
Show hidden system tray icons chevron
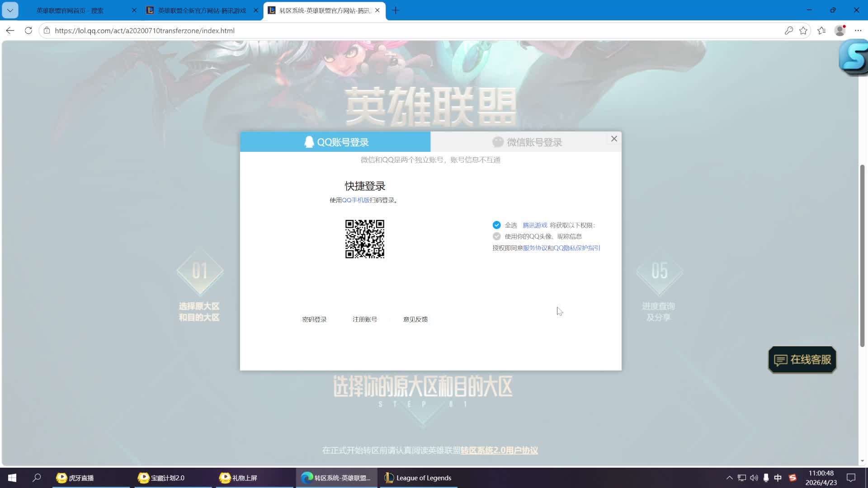click(x=729, y=478)
